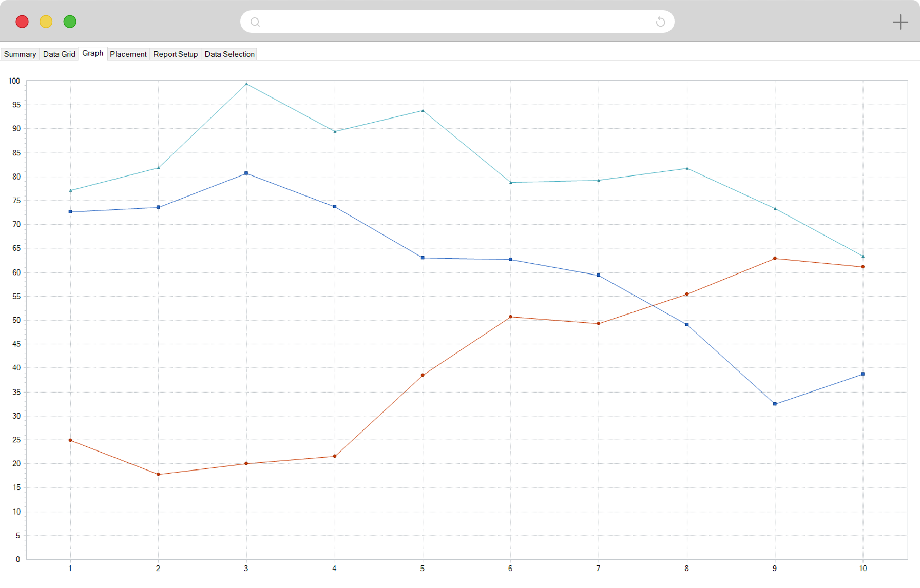Select the blue square marker at x=3
Screen dimensions: 920x588
click(x=246, y=173)
